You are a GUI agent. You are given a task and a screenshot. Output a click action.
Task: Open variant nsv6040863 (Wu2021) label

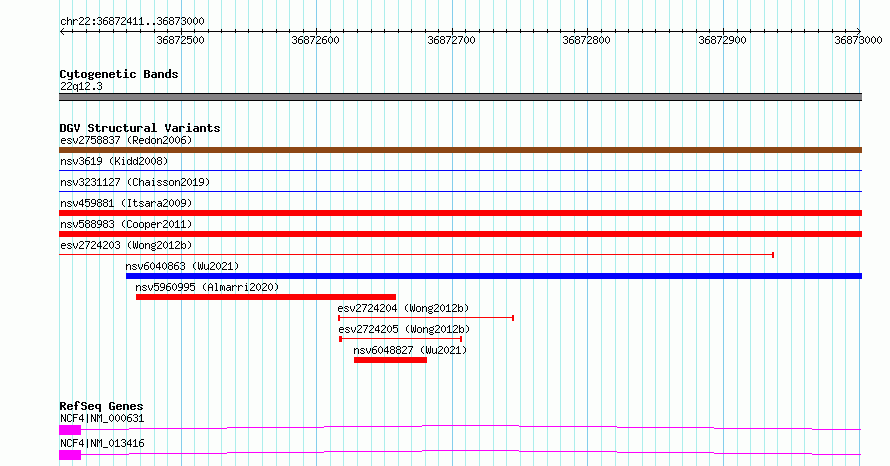tap(182, 266)
